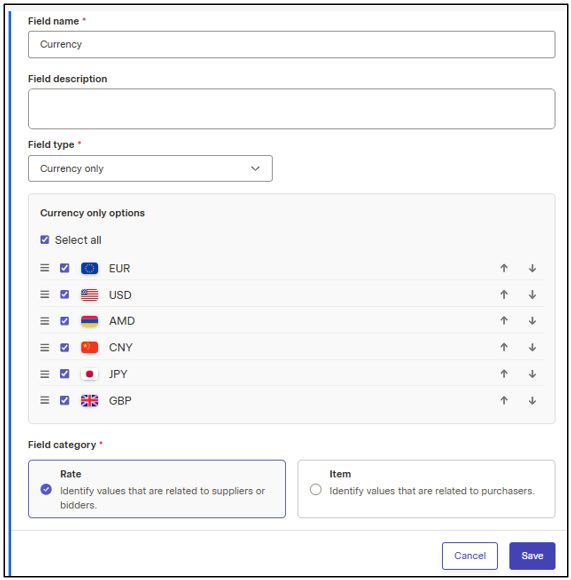Move EUR currency down with arrow
The height and width of the screenshot is (580, 571).
tap(532, 268)
